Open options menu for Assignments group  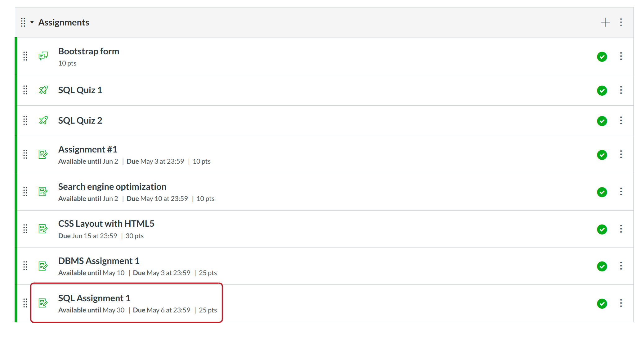621,22
